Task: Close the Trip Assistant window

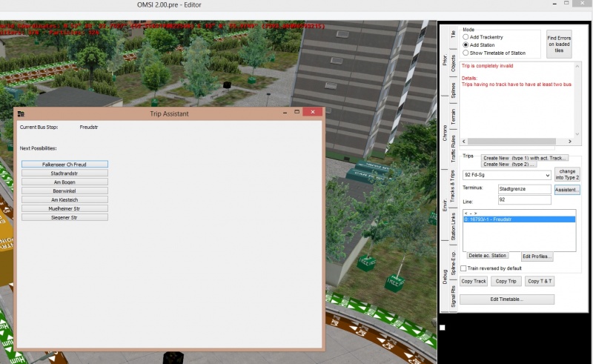Action: pyautogui.click(x=314, y=113)
